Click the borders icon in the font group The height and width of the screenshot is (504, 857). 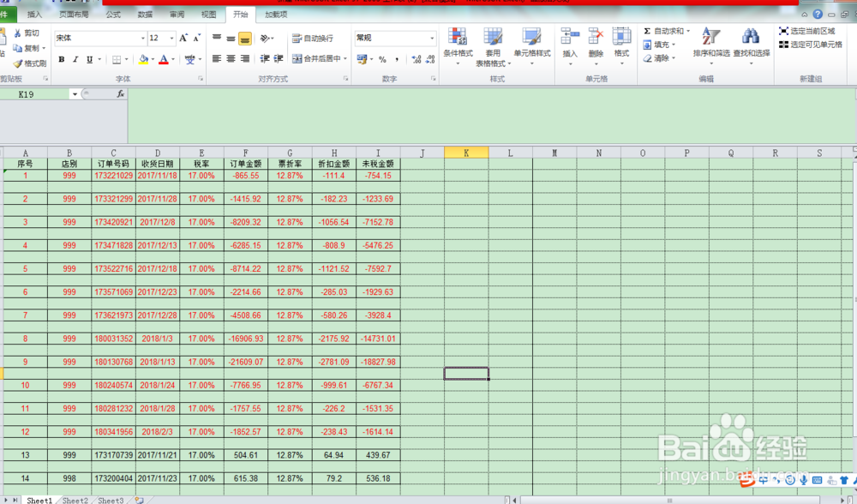[x=117, y=59]
